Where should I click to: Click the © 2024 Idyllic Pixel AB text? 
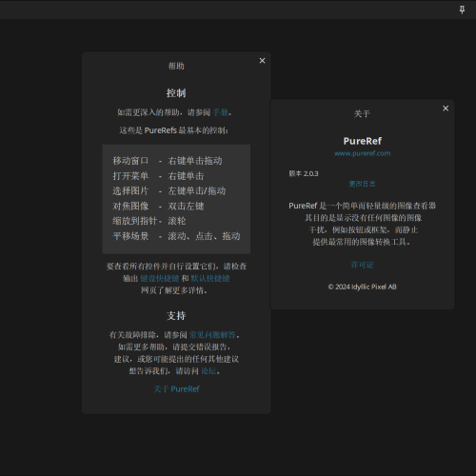(362, 287)
